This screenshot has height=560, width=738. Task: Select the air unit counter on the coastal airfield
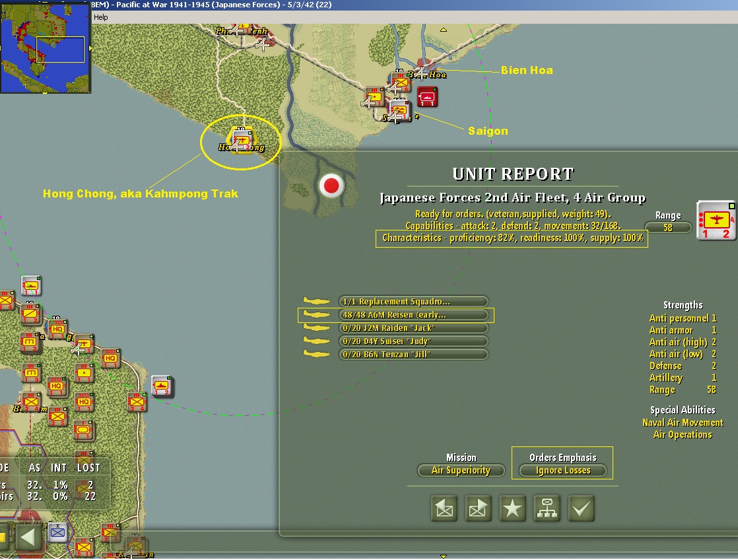[84, 344]
